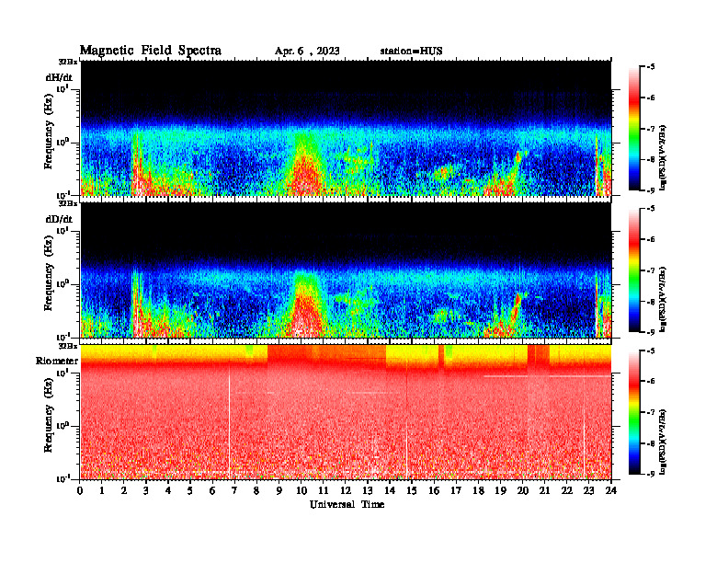This screenshot has height=563, width=728.
Task: Click the "-5" value on dH/dt color scale
Action: [651, 67]
